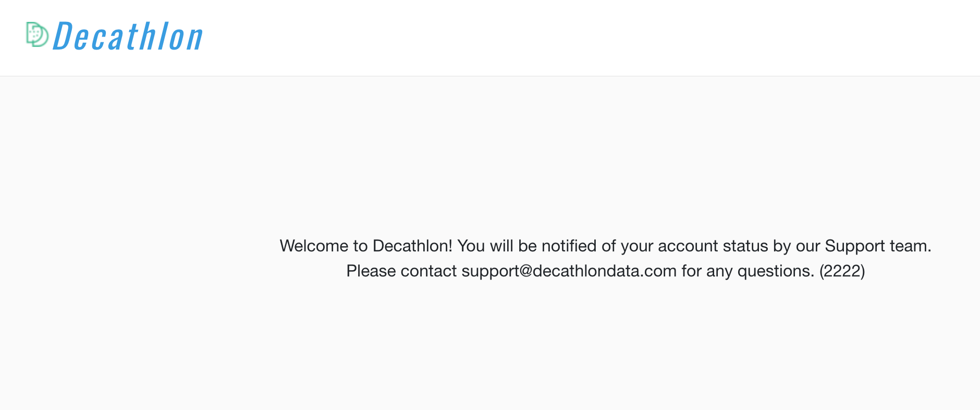Click the 'Please contact' text
The width and height of the screenshot is (980, 410).
pyautogui.click(x=401, y=271)
